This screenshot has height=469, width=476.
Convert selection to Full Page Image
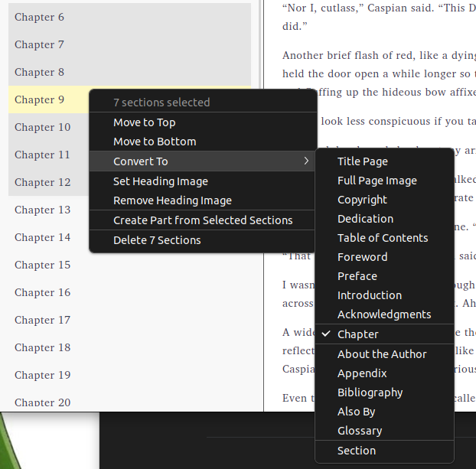(385, 181)
